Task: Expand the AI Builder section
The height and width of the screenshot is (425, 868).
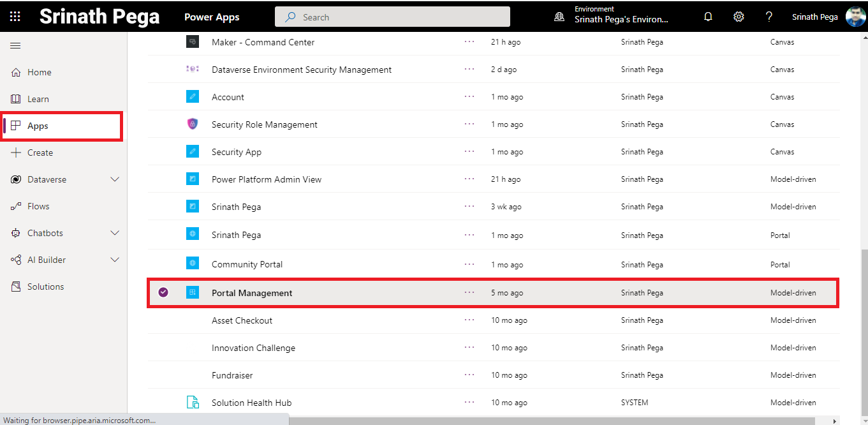Action: coord(115,260)
